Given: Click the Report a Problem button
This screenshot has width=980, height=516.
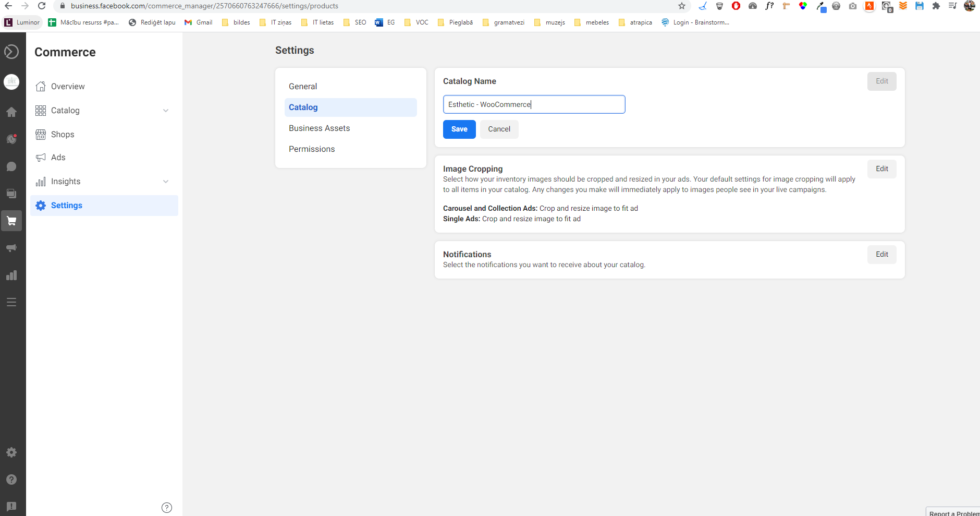Looking at the screenshot, I should coord(953,512).
